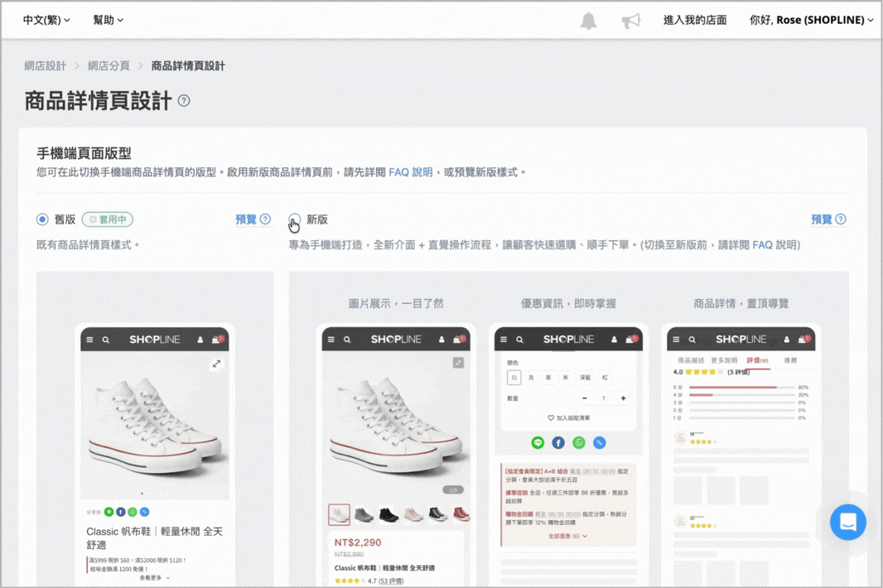Click 商品描述 tab in preview
The image size is (883, 588).
pyautogui.click(x=690, y=360)
